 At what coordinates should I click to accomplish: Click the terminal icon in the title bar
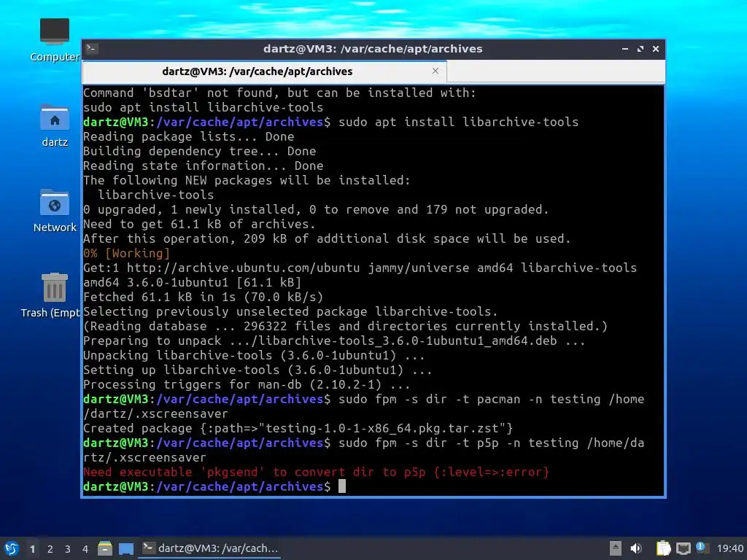tap(92, 49)
